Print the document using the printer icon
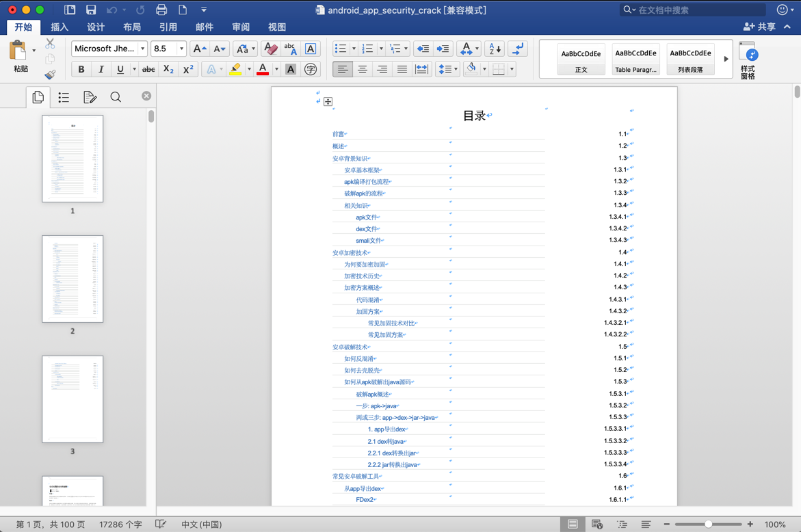Image resolution: width=801 pixels, height=532 pixels. tap(161, 10)
